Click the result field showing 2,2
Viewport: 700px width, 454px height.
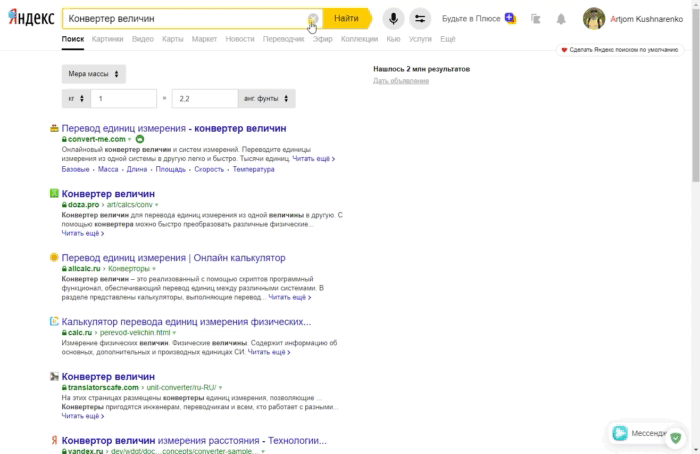pos(205,99)
